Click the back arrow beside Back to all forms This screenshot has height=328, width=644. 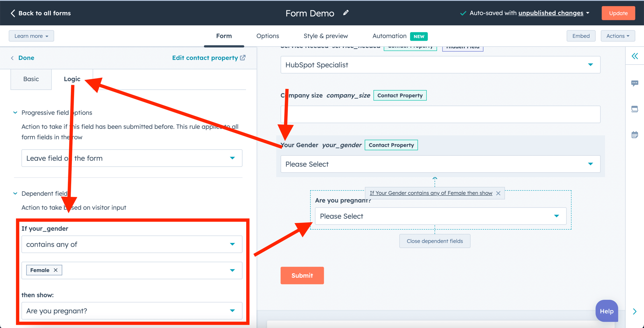tap(13, 13)
